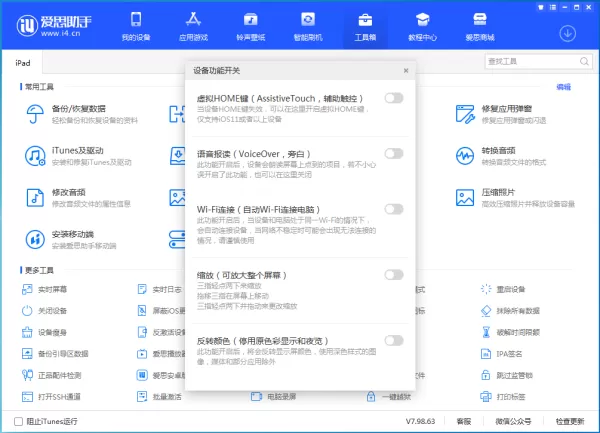Go to 铃声壁纸 section
Image resolution: width=600 pixels, height=433 pixels.
pyautogui.click(x=251, y=26)
